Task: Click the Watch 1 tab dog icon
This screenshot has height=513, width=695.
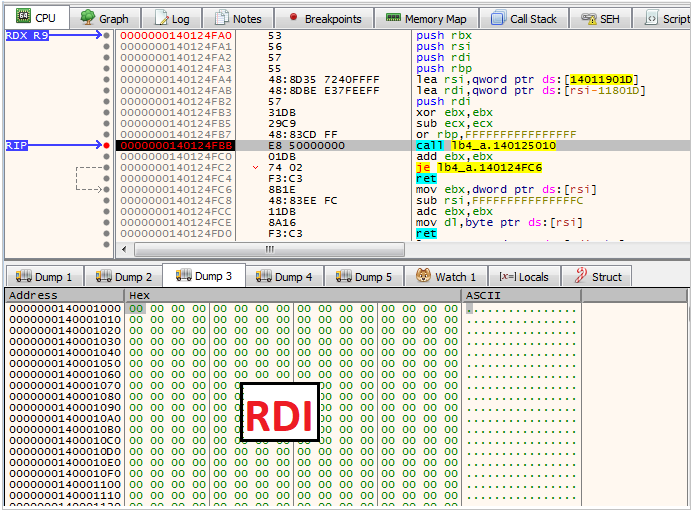Action: pos(423,276)
